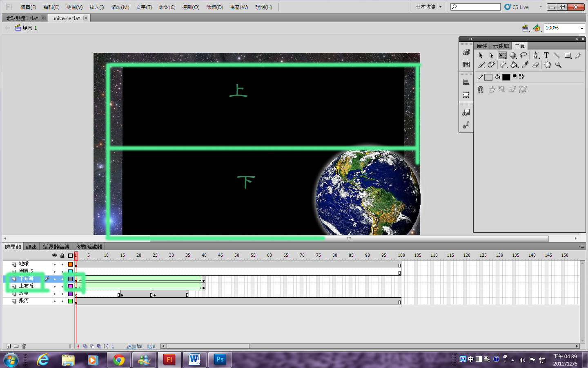Toggle onion skin button

[x=85, y=346]
